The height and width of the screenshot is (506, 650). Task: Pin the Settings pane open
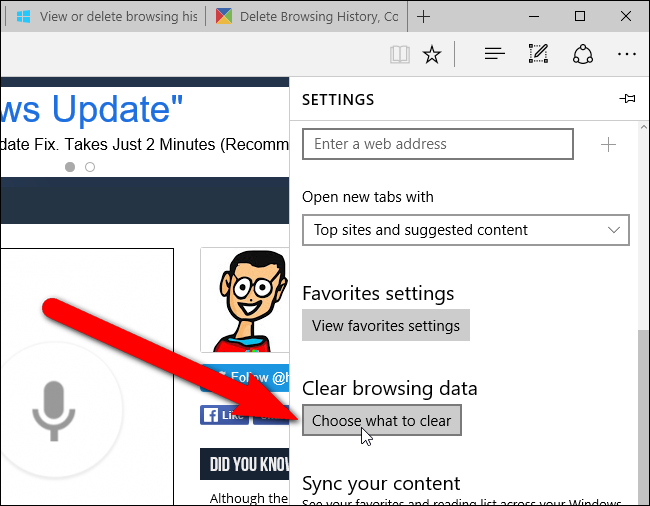[627, 99]
